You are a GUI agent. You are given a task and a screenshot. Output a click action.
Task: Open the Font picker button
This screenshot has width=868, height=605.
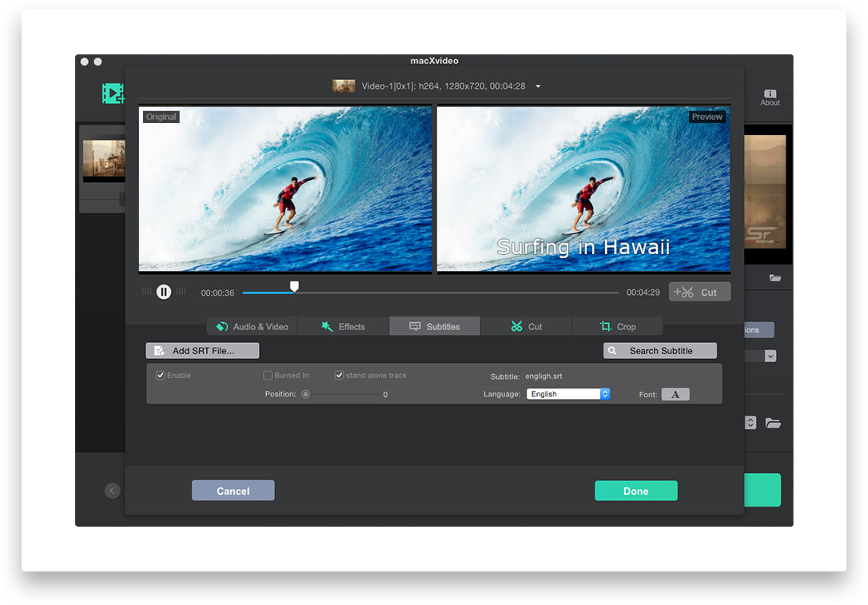(675, 394)
